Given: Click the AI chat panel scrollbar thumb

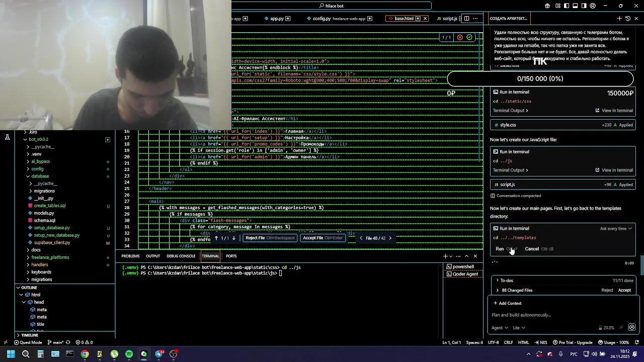Looking at the screenshot, I should pos(642,266).
